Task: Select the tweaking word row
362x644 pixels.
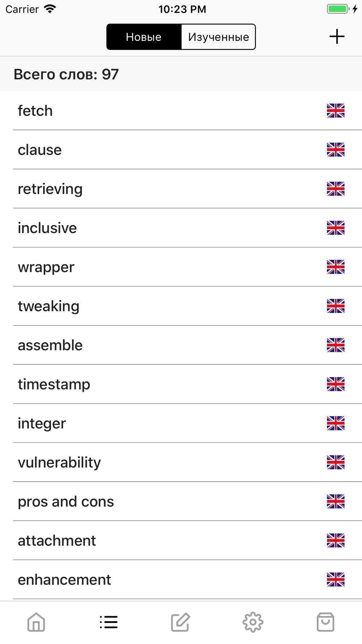Action: tap(181, 306)
